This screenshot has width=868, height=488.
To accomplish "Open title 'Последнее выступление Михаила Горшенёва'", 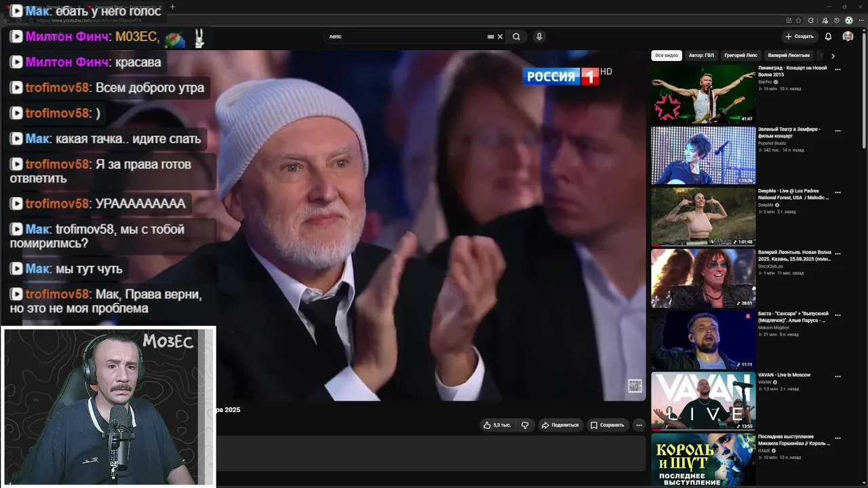I will 793,440.
